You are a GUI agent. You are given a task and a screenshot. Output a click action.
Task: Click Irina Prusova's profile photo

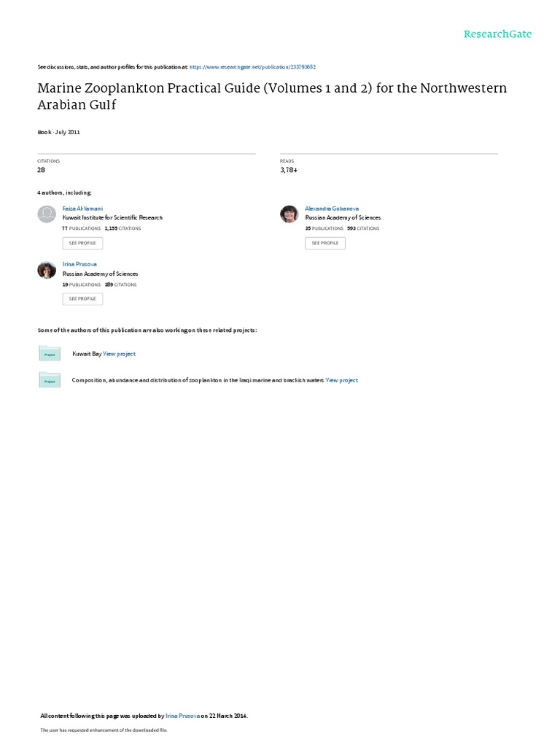coord(47,270)
